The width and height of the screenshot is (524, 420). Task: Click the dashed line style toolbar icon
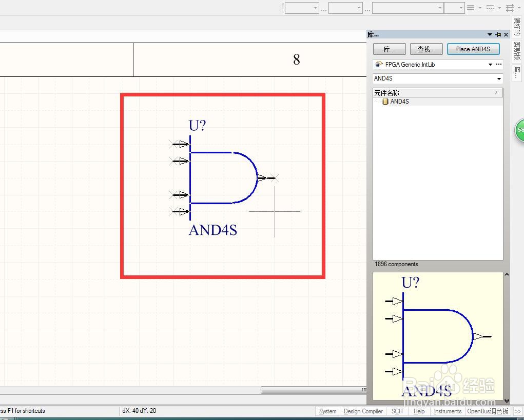tap(490, 8)
